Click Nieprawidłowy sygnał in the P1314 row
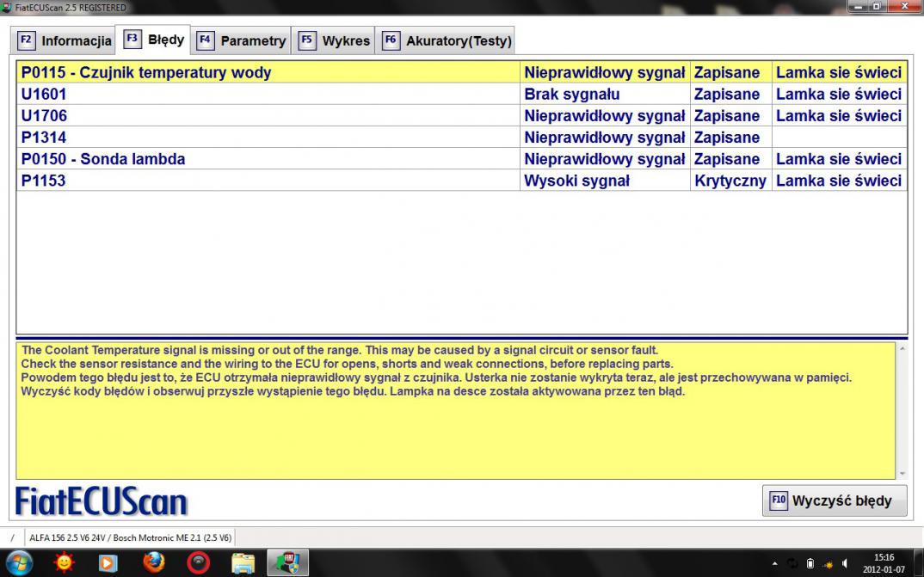 pos(605,138)
